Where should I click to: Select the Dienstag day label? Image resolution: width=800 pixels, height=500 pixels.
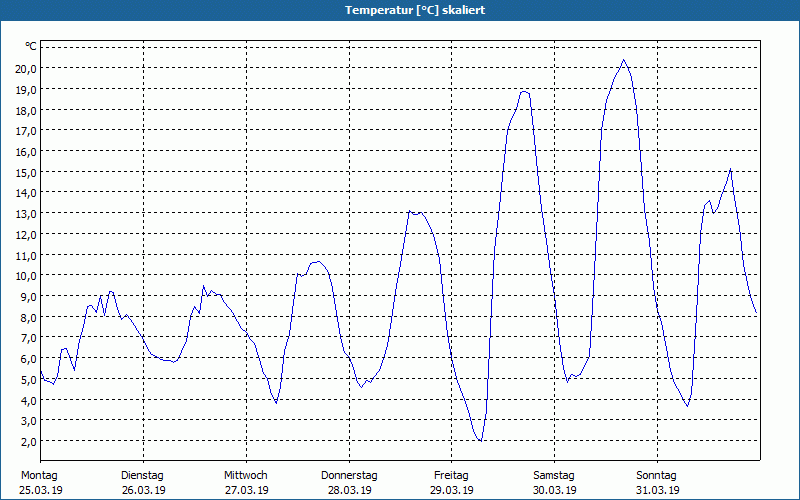[x=142, y=475]
